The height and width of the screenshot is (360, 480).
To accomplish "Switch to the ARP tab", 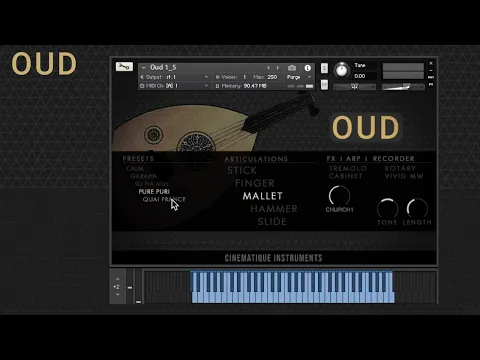I will pos(353,159).
